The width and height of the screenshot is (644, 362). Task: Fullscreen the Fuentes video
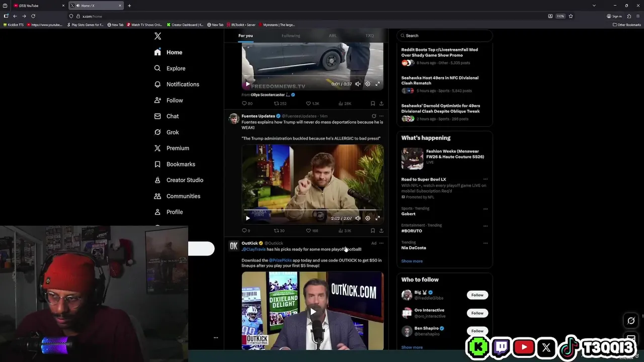(x=378, y=218)
